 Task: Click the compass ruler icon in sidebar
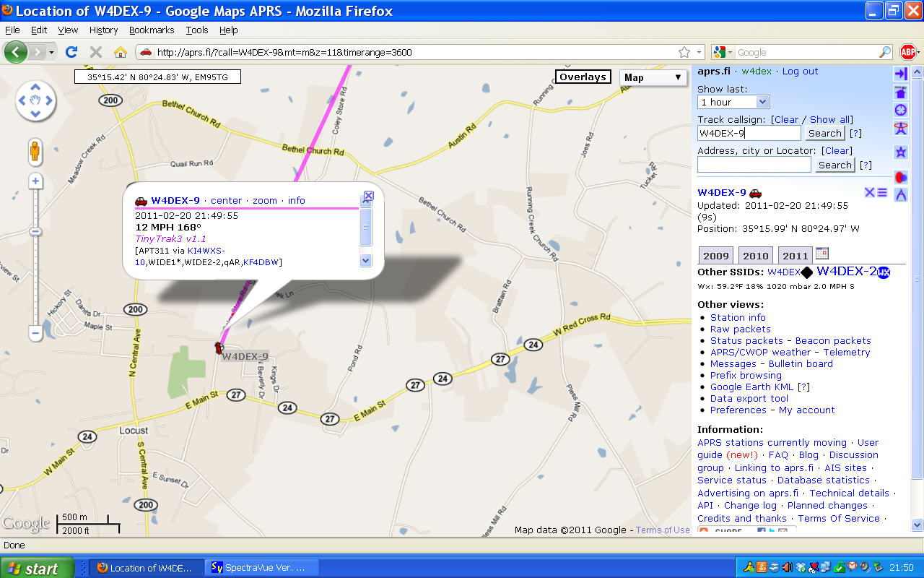pyautogui.click(x=900, y=194)
